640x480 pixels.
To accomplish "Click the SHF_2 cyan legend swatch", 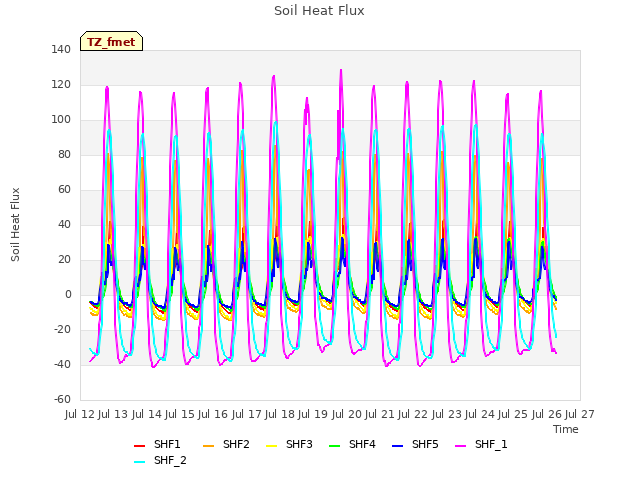I will [x=140, y=462].
